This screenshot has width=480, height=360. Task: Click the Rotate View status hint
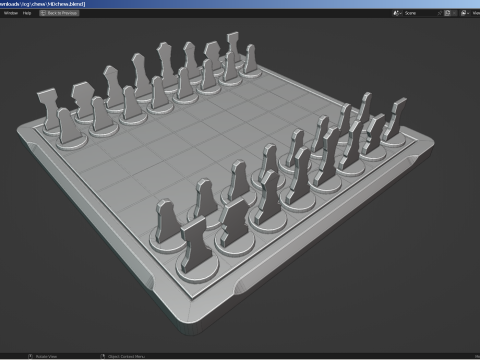(x=43, y=357)
